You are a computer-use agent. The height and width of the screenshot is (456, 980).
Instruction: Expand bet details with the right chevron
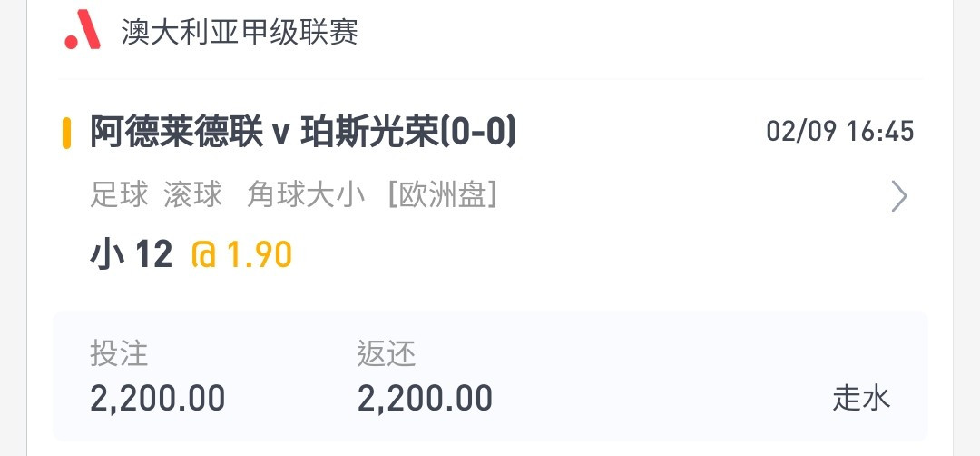coord(898,197)
